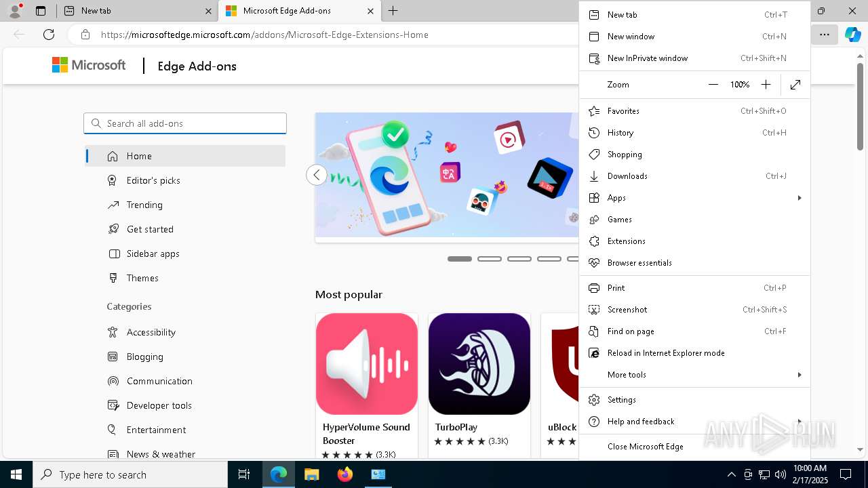The width and height of the screenshot is (868, 488).
Task: Click the site info lock icon
Action: coord(85,35)
